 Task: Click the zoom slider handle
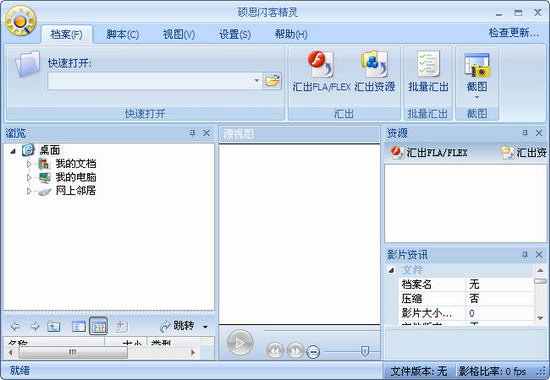pos(365,351)
